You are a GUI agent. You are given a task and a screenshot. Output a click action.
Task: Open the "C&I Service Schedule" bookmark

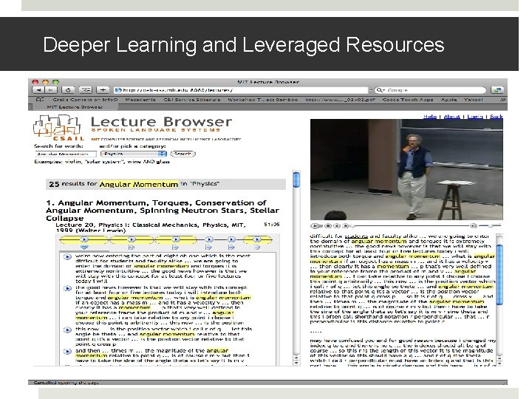click(x=191, y=100)
